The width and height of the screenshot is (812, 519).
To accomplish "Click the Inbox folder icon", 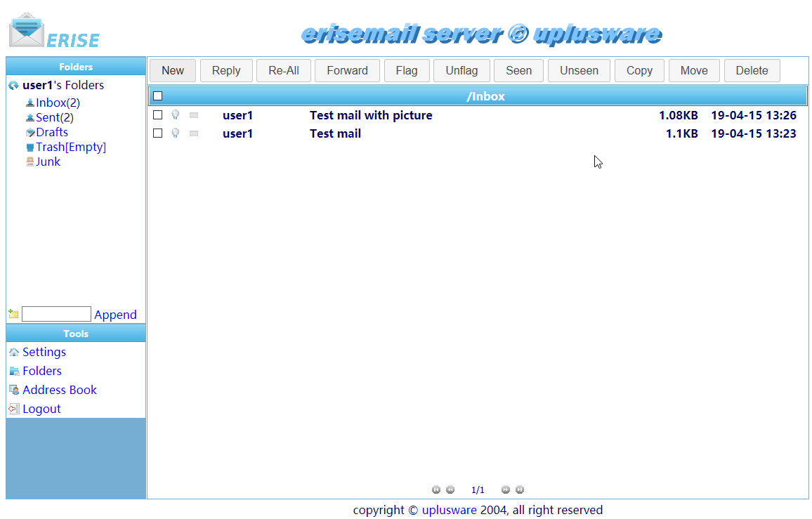I will (30, 103).
